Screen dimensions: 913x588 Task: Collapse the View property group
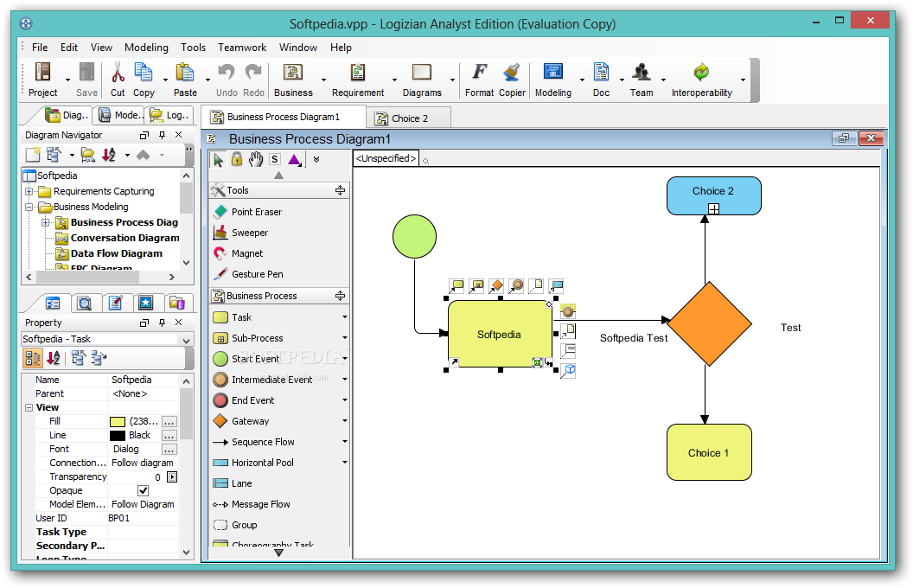click(x=29, y=408)
